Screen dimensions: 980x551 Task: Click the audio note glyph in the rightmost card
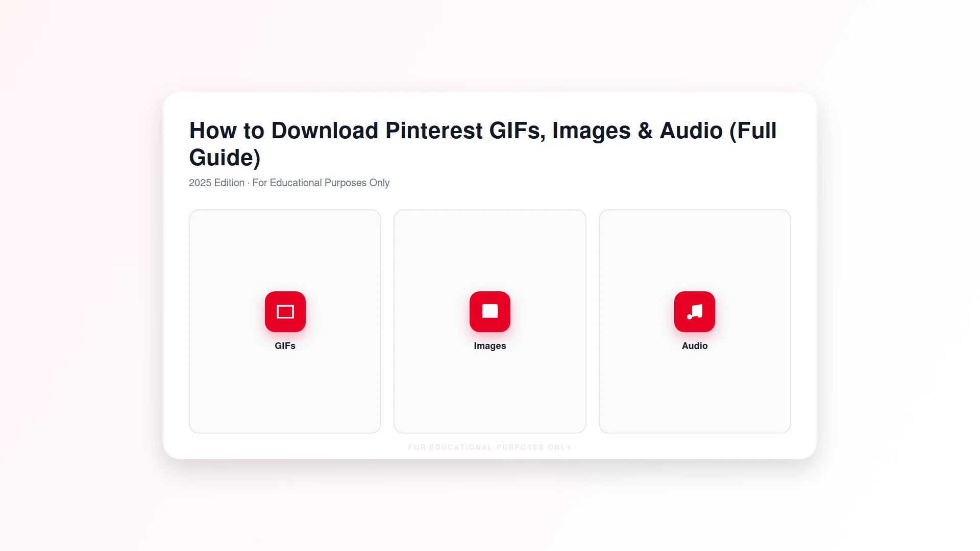tap(695, 312)
